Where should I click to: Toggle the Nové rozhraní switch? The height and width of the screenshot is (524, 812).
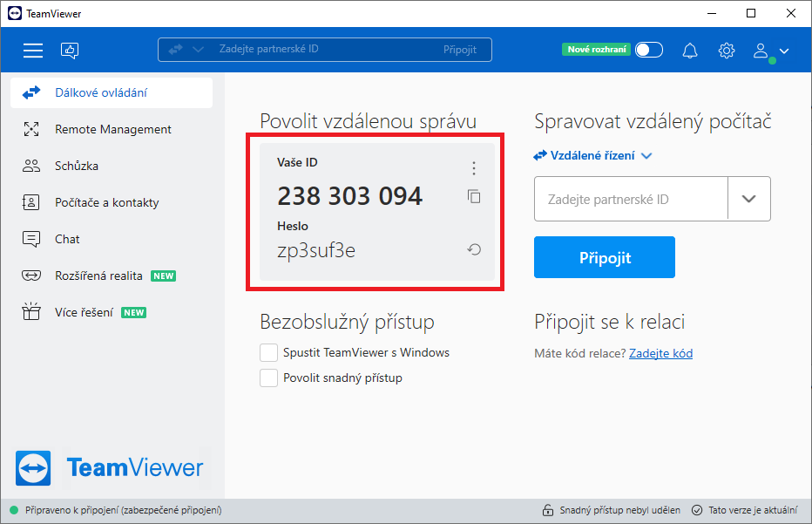(648, 50)
